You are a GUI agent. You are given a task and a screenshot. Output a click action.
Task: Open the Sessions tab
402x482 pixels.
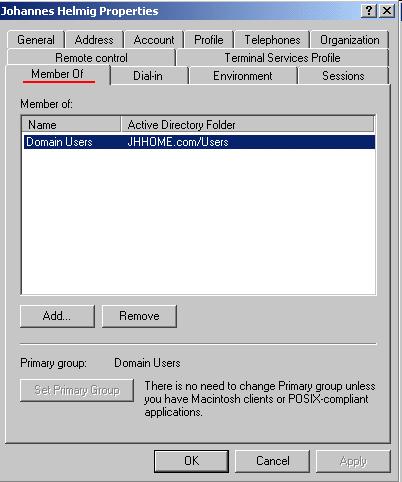[x=343, y=76]
